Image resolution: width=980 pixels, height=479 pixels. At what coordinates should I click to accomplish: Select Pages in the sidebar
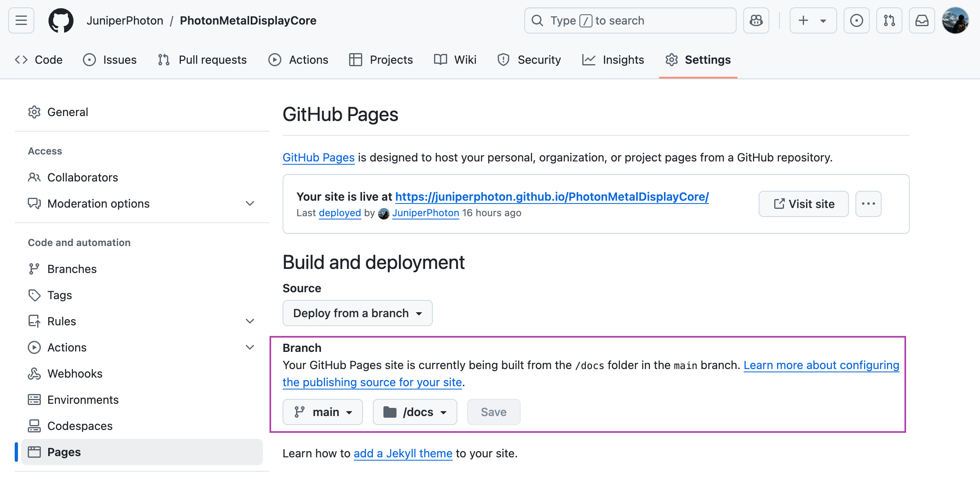[x=142, y=452]
